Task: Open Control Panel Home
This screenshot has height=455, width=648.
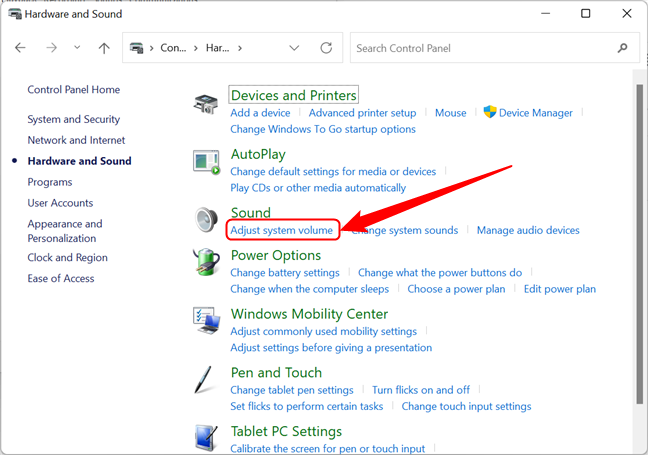Action: 74,90
